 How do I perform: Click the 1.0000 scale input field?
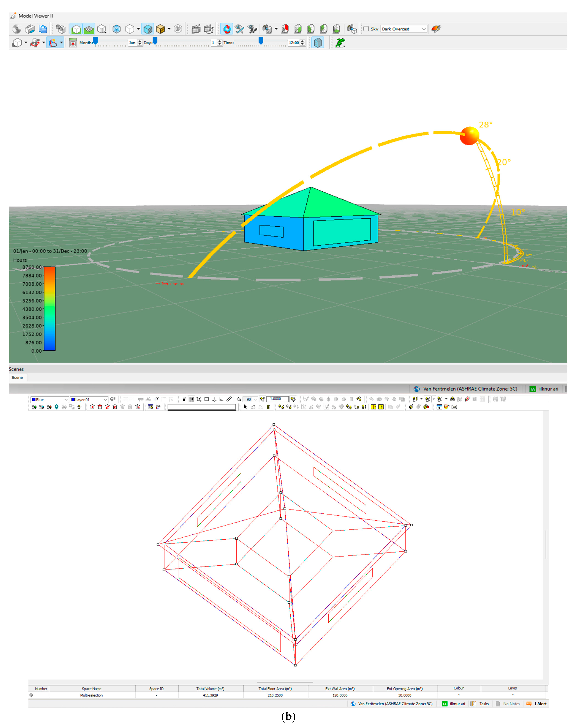pyautogui.click(x=277, y=399)
